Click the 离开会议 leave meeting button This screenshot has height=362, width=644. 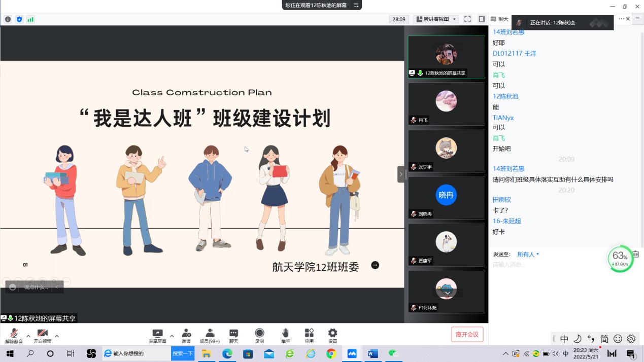(x=467, y=334)
